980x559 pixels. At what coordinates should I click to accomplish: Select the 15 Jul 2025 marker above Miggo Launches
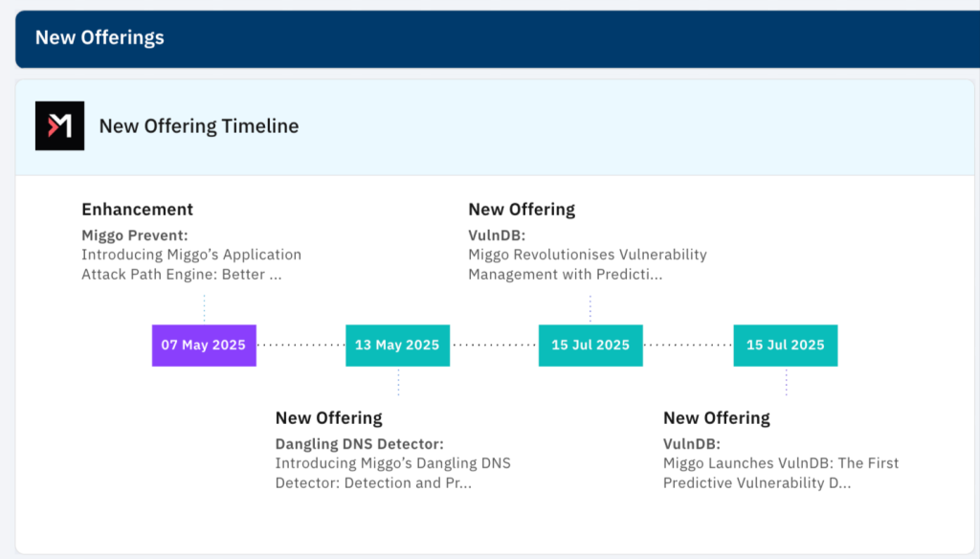tap(786, 346)
